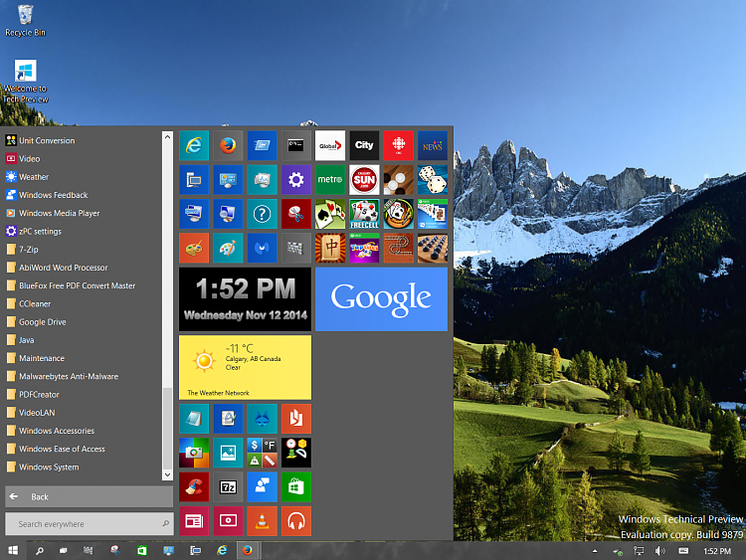Open the Help question mark tile
The height and width of the screenshot is (560, 746).
point(262,214)
